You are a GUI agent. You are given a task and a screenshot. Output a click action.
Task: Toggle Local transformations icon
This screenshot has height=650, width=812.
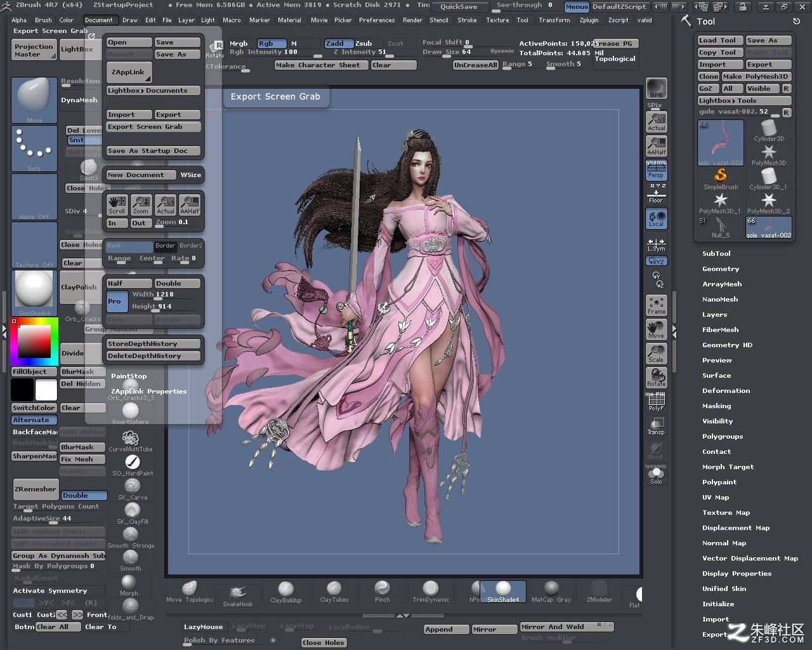[x=656, y=219]
